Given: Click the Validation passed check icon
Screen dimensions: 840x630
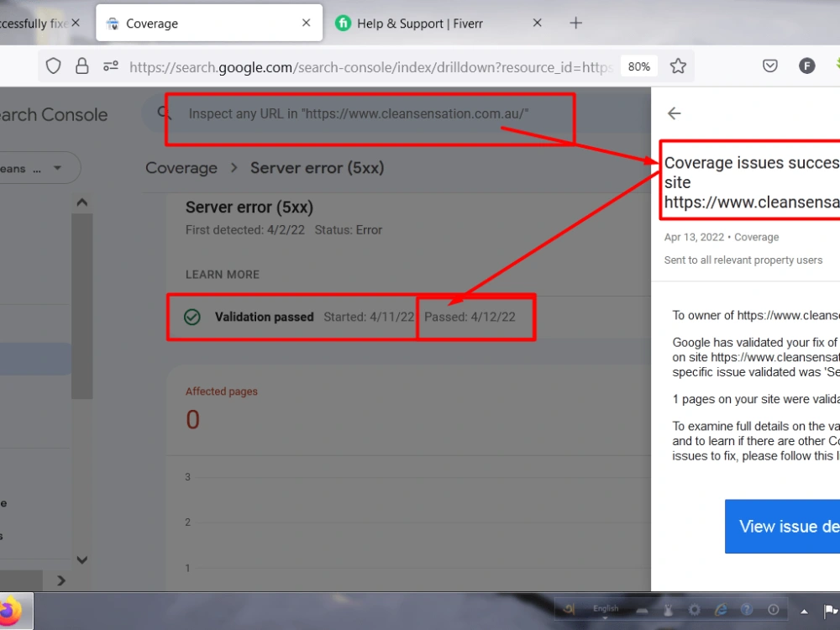Looking at the screenshot, I should (x=192, y=318).
